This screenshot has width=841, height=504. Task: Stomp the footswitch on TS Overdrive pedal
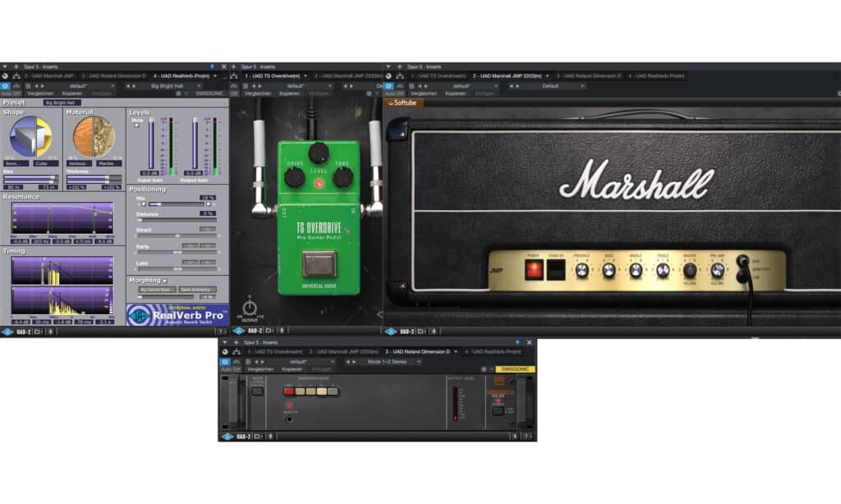[319, 264]
